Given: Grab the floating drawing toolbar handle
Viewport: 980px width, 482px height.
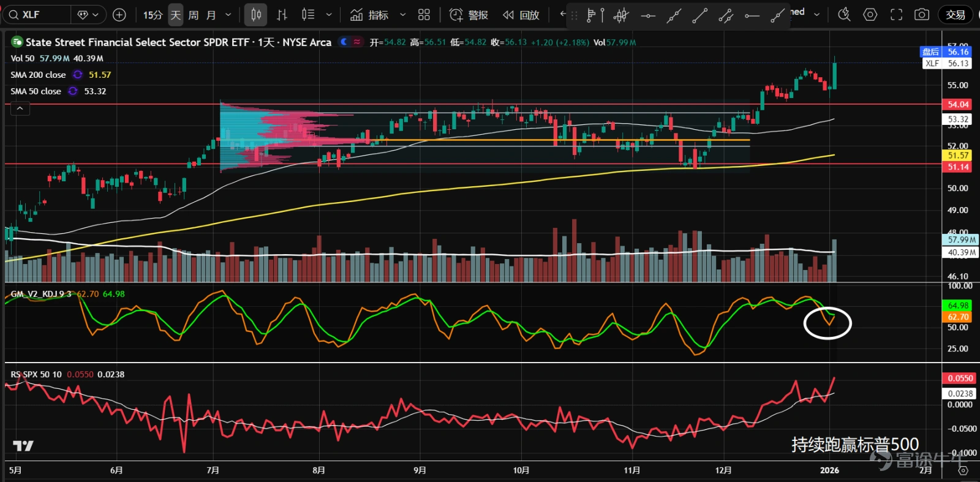Looking at the screenshot, I should coord(574,15).
